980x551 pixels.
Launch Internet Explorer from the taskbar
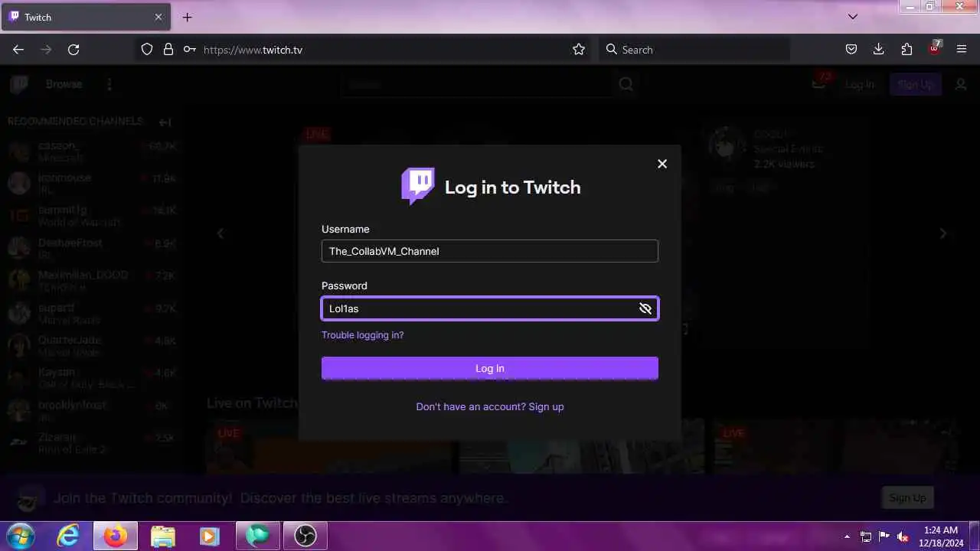click(x=68, y=536)
